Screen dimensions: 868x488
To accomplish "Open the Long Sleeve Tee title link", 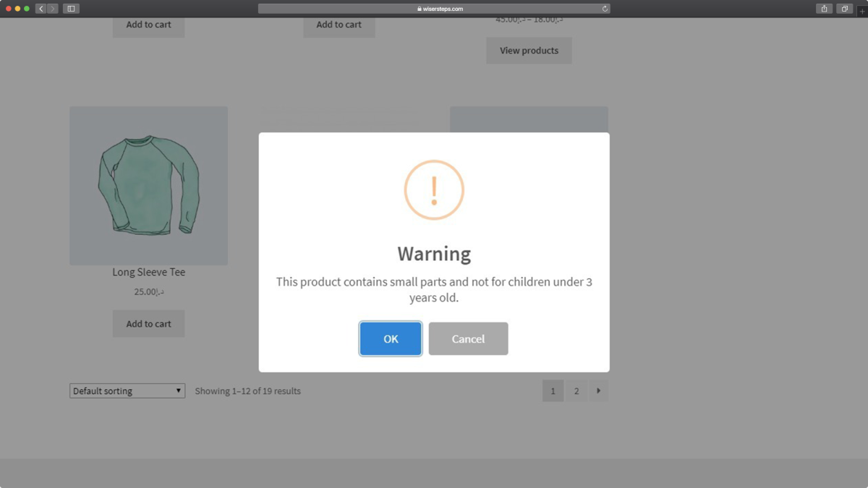I will pos(148,272).
